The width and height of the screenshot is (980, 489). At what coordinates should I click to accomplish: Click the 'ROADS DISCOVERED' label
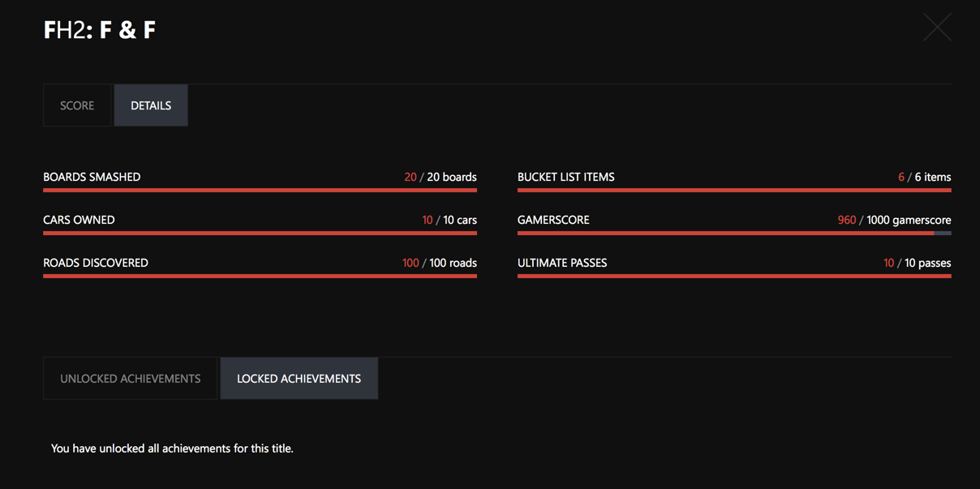coord(96,263)
